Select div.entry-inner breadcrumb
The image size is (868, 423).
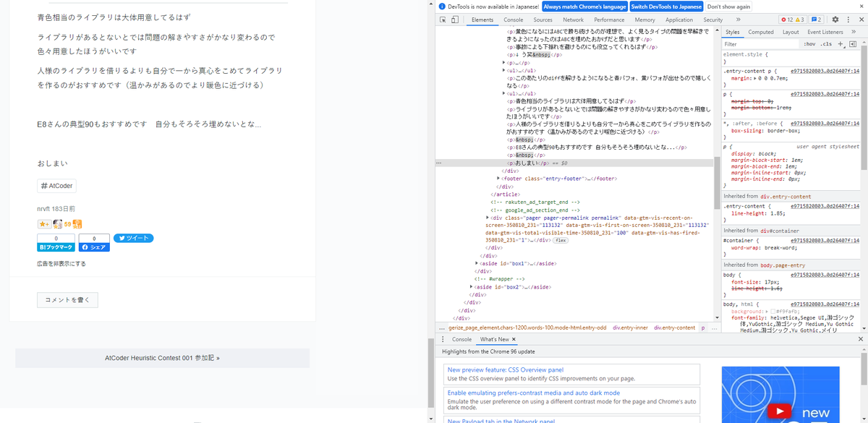(630, 328)
